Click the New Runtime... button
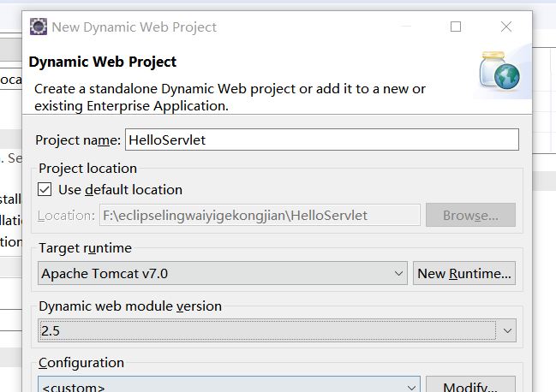The width and height of the screenshot is (556, 392). (464, 273)
